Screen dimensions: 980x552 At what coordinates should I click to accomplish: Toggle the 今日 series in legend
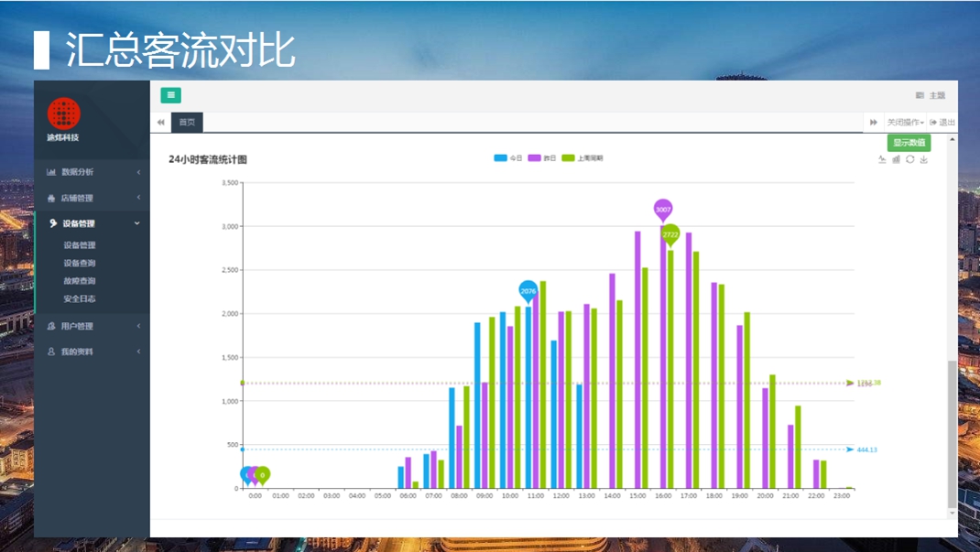[508, 158]
